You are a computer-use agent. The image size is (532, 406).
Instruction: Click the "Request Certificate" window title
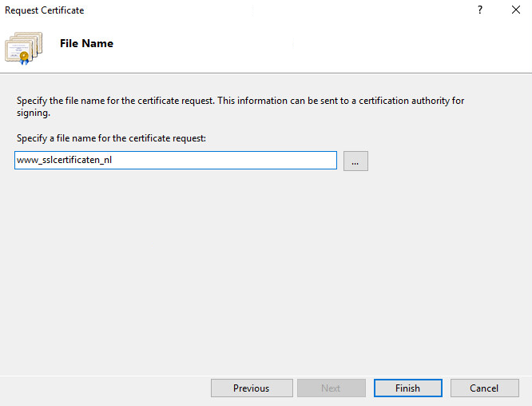45,10
